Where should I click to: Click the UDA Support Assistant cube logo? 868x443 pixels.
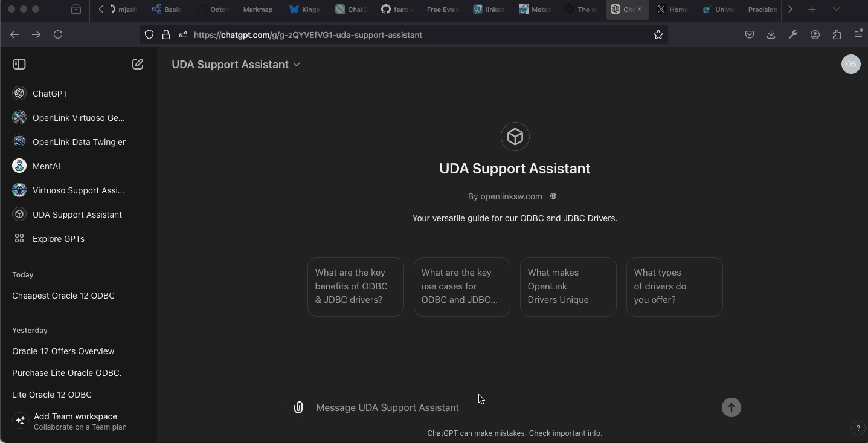coord(515,137)
